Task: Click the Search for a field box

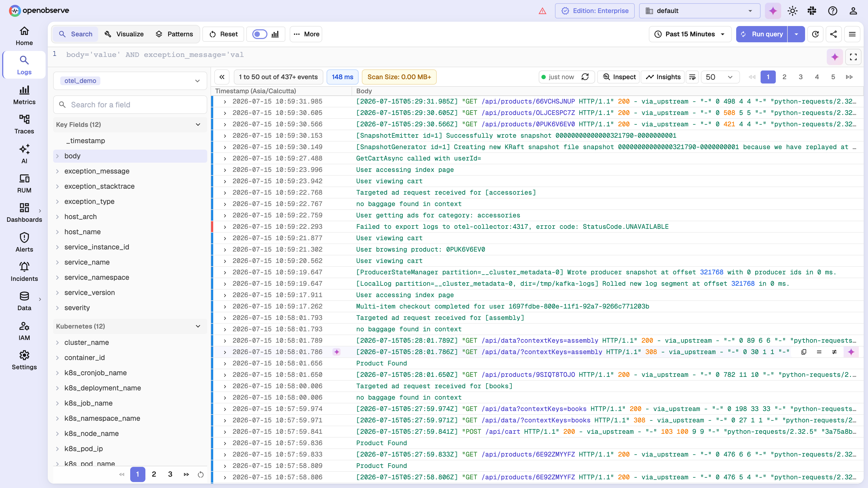Action: click(x=130, y=105)
